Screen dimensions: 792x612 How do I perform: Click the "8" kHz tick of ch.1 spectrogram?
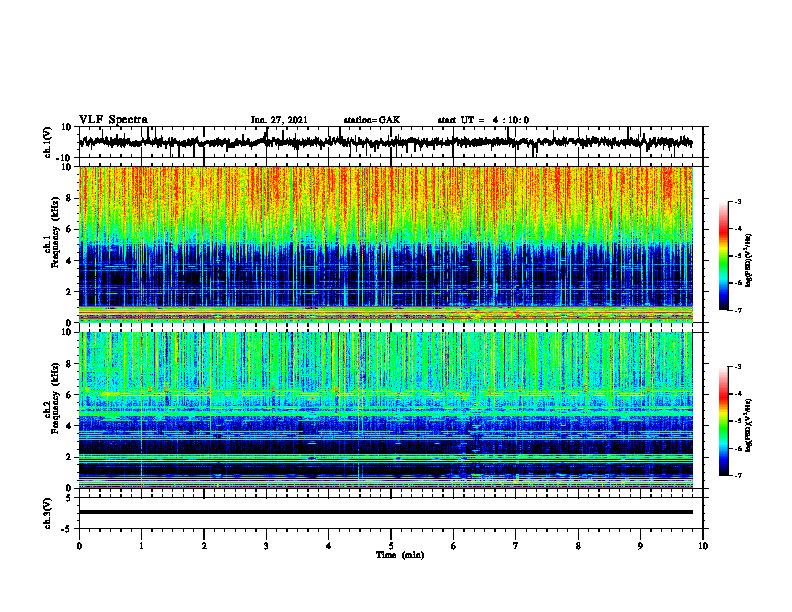(x=70, y=198)
